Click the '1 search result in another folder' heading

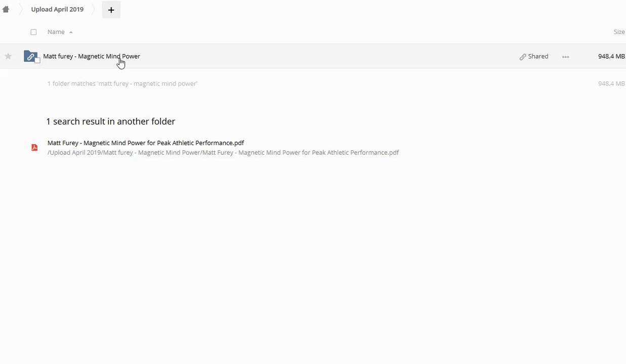tap(110, 121)
